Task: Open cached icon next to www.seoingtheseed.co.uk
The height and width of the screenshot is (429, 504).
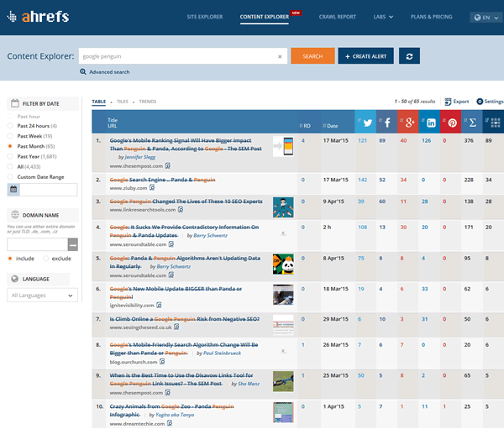Action: click(x=176, y=327)
